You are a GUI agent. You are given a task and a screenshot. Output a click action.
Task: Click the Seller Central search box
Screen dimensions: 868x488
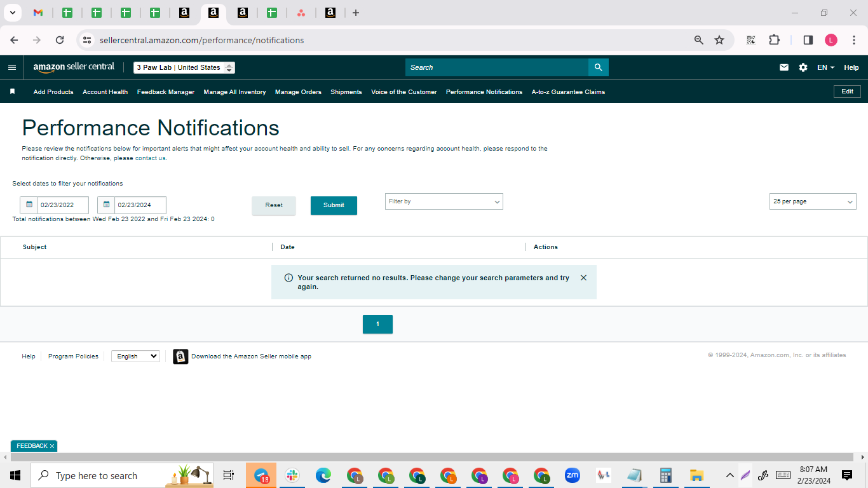pos(497,67)
